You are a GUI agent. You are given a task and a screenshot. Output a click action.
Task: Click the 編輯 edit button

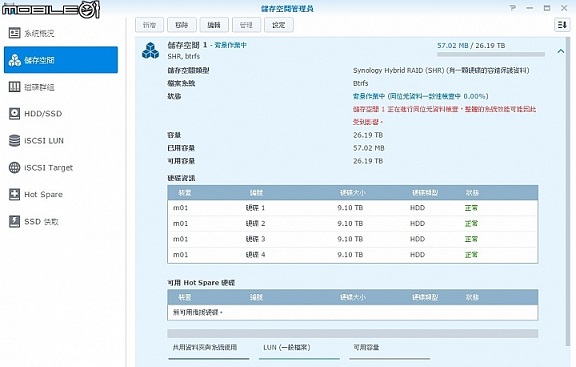[214, 25]
